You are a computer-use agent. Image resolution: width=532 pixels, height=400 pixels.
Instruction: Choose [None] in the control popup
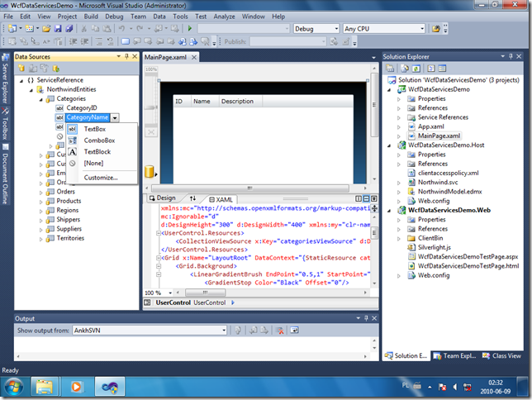click(x=93, y=164)
